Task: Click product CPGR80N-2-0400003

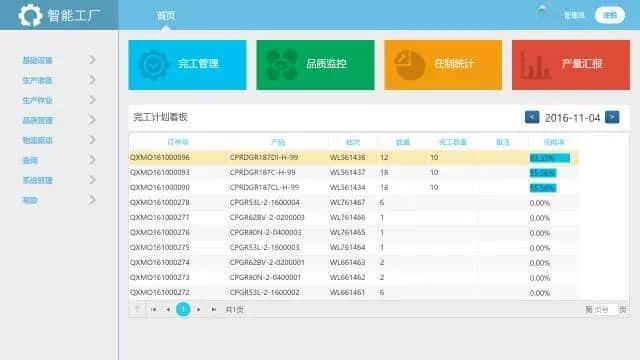Action: [265, 232]
